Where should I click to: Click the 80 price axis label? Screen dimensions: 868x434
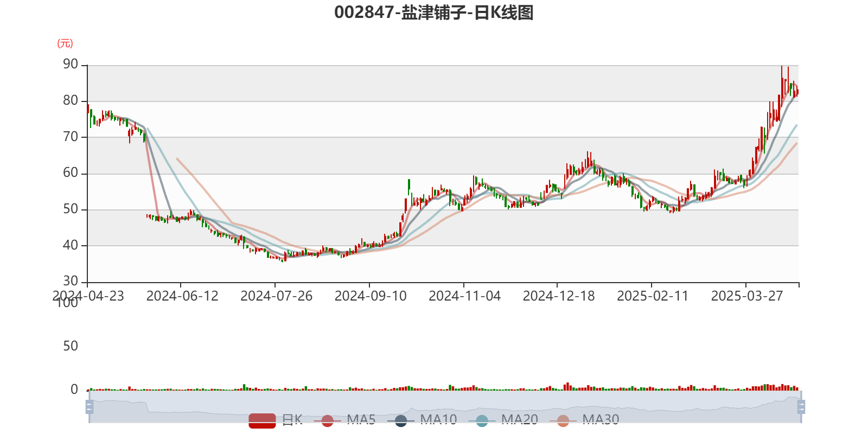tap(71, 101)
